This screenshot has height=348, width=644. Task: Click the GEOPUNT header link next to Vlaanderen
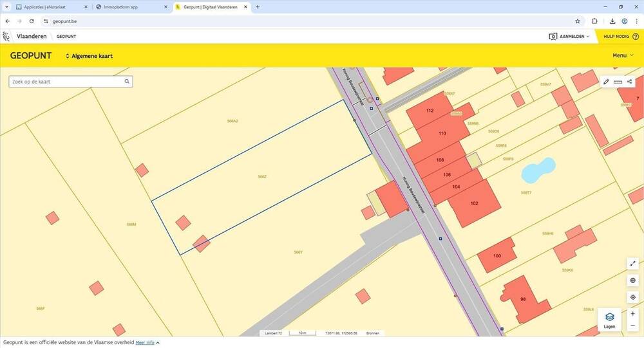[66, 37]
